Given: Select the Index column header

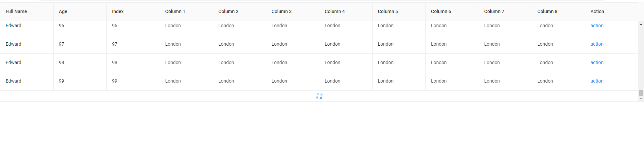Looking at the screenshot, I should pyautogui.click(x=118, y=11).
